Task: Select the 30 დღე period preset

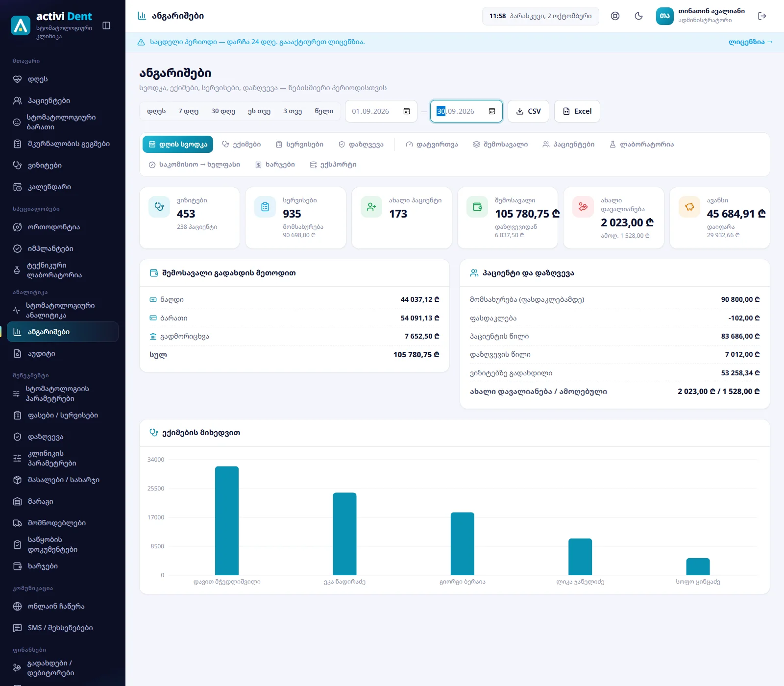Action: click(223, 111)
